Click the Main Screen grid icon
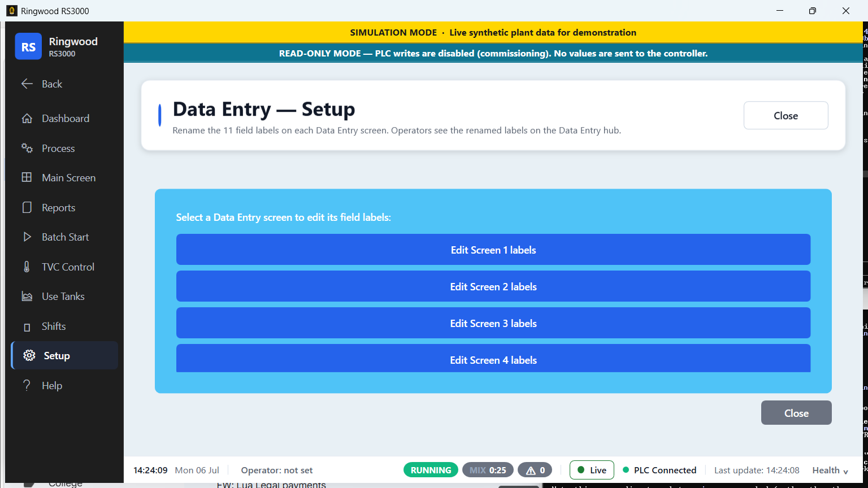 pos(27,177)
